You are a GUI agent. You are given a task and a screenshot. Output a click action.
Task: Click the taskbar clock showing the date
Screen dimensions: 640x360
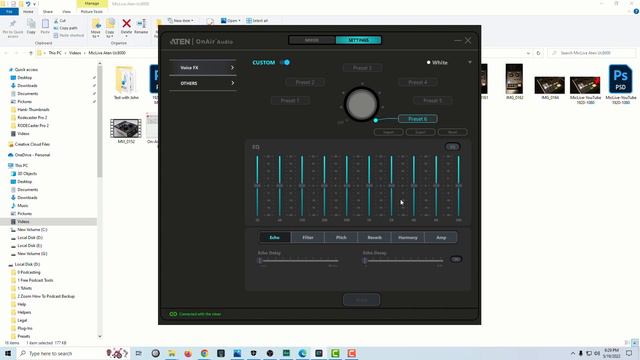tap(611, 353)
